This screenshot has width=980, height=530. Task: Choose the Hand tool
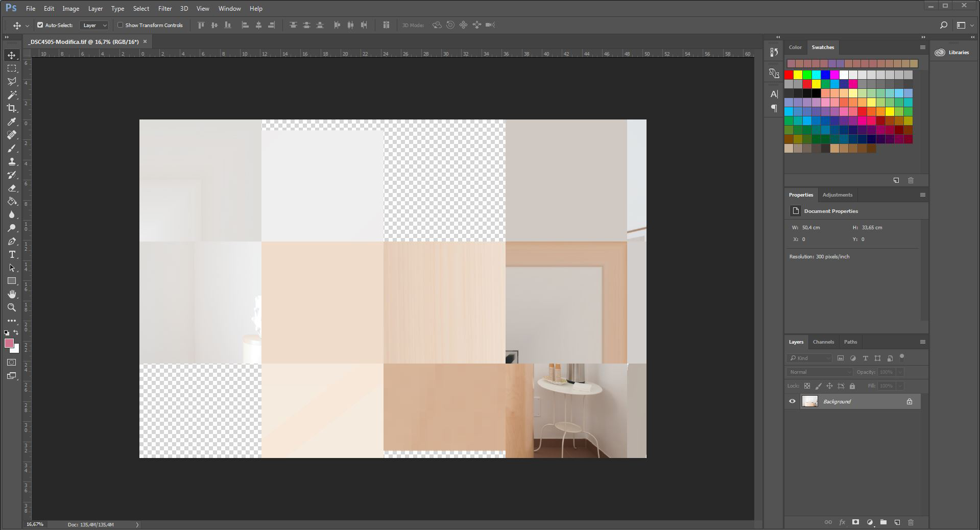12,294
